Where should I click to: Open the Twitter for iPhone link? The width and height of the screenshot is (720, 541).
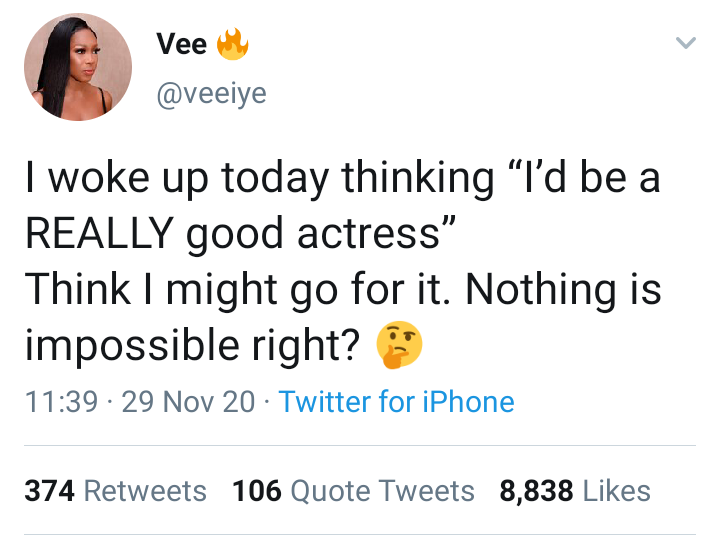pyautogui.click(x=396, y=402)
